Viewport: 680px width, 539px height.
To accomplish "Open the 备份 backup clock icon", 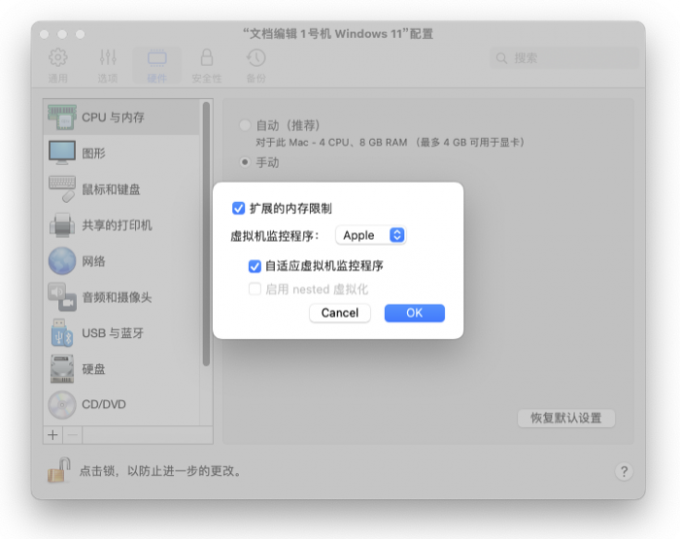I will (256, 57).
